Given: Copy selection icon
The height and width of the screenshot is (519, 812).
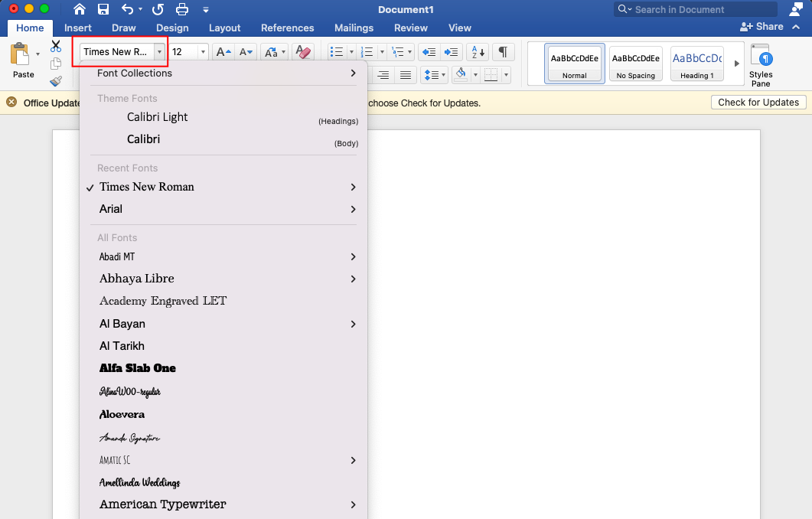Looking at the screenshot, I should tap(56, 64).
